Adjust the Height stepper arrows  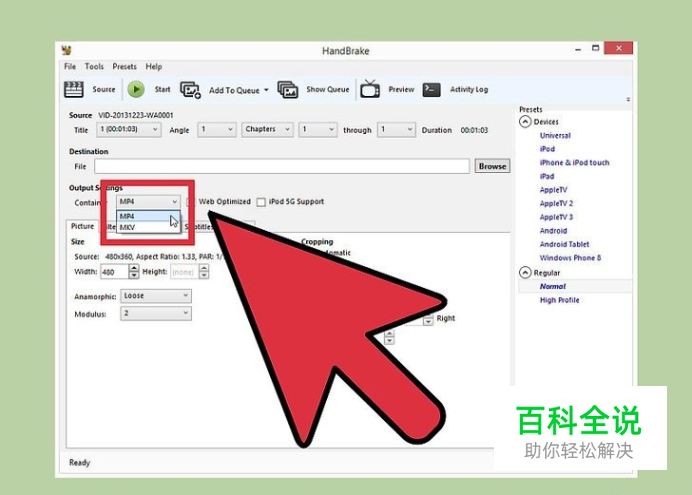click(203, 272)
